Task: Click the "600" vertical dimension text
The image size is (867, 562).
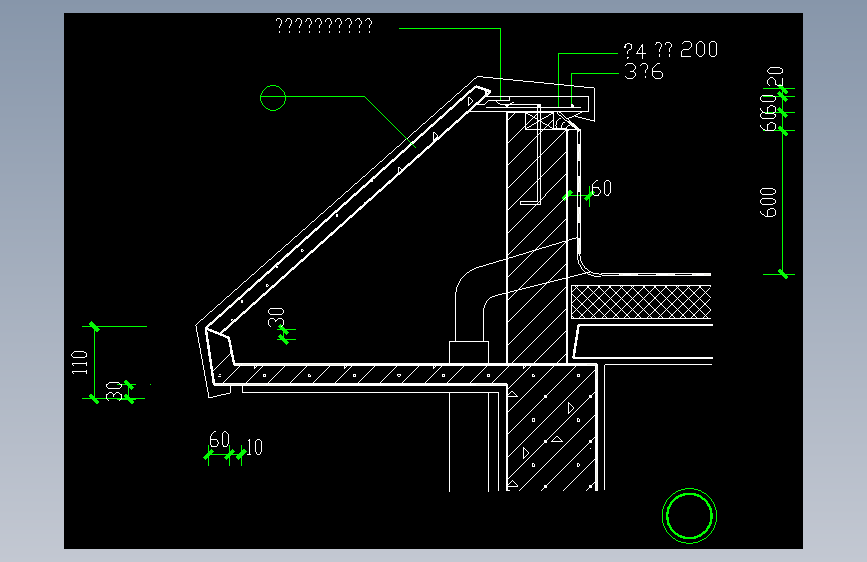Action: (768, 202)
